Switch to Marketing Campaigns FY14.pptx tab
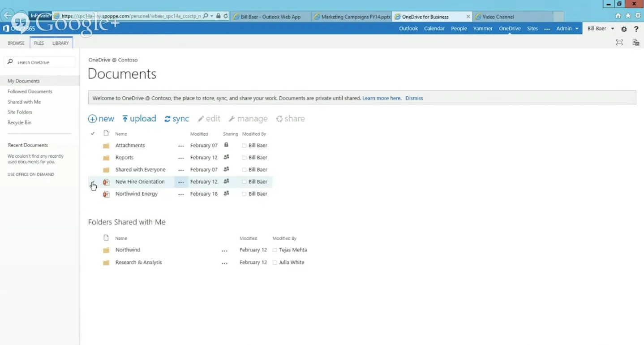The width and height of the screenshot is (644, 345). coord(352,17)
